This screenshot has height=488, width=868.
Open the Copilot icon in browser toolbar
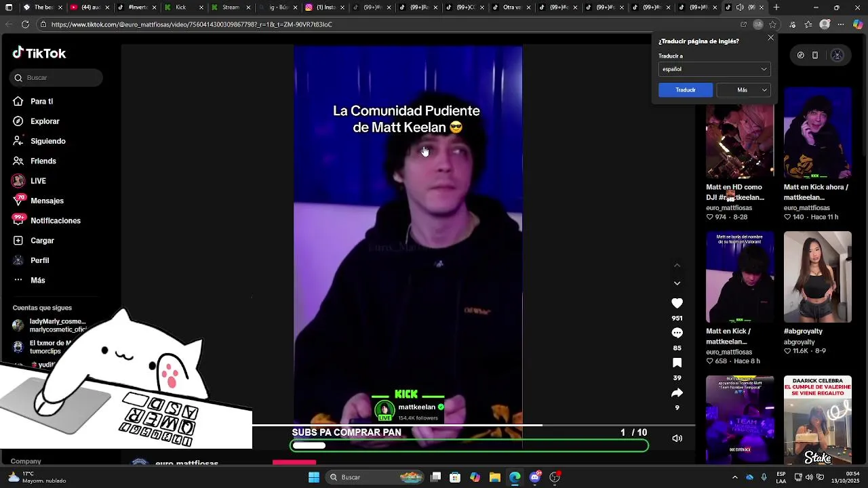[x=858, y=24]
